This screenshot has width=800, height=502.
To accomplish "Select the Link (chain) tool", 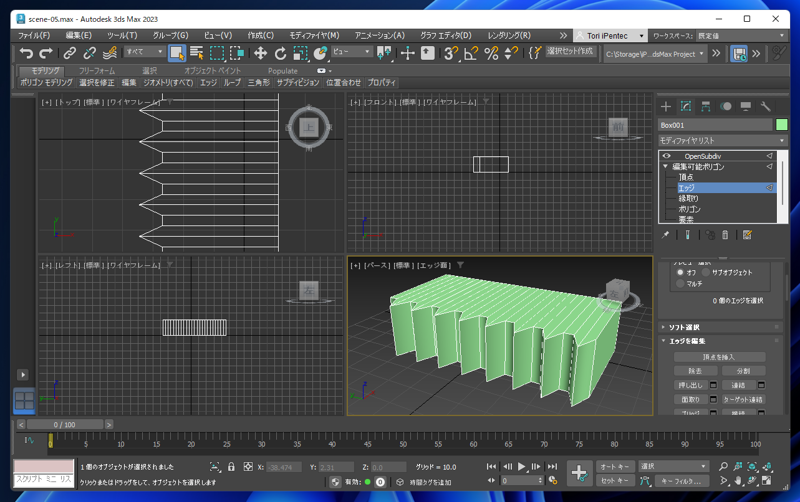I will click(69, 53).
